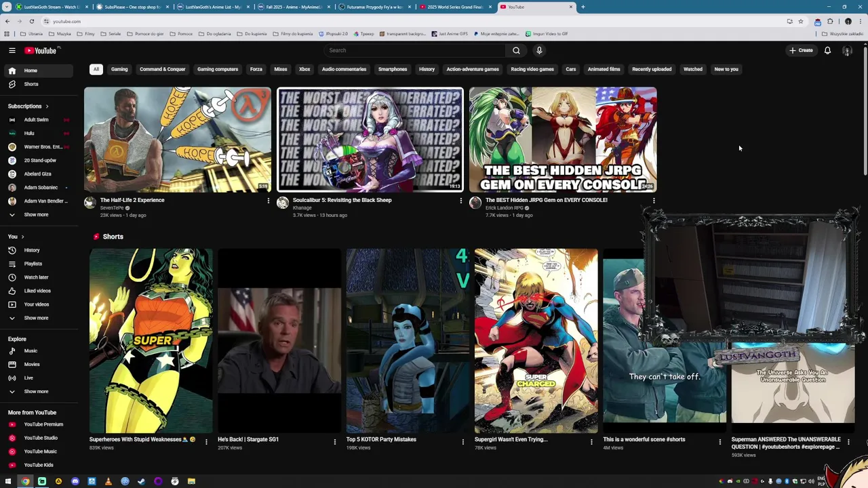The height and width of the screenshot is (488, 868).
Task: Click the Erick Landon RPG channel avatar
Action: click(x=475, y=203)
